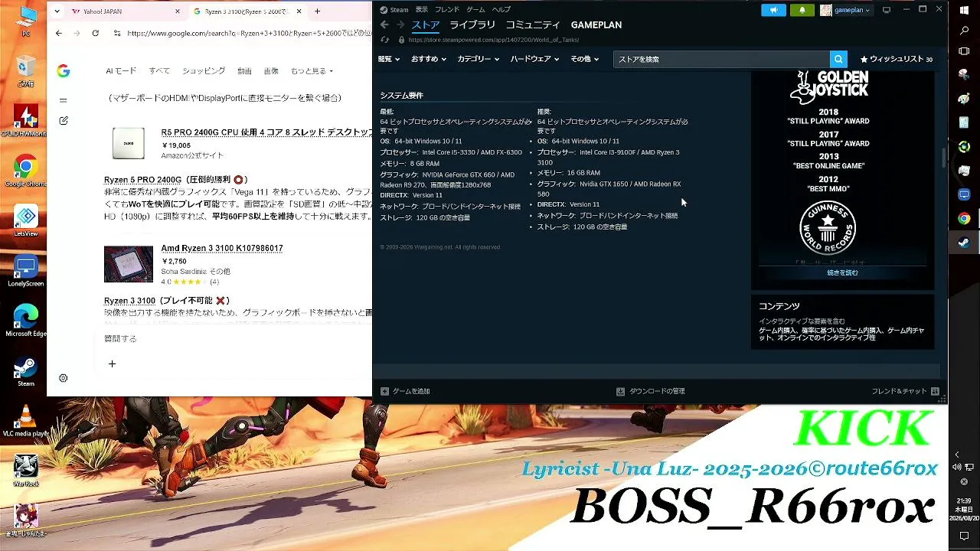The image size is (980, 551).
Task: Open Windows taskbar search
Action: (964, 31)
